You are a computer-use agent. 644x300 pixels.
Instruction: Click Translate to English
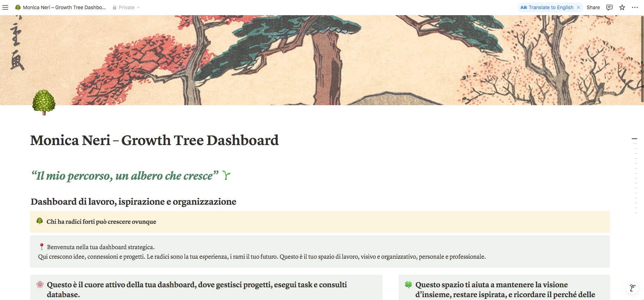pyautogui.click(x=547, y=7)
